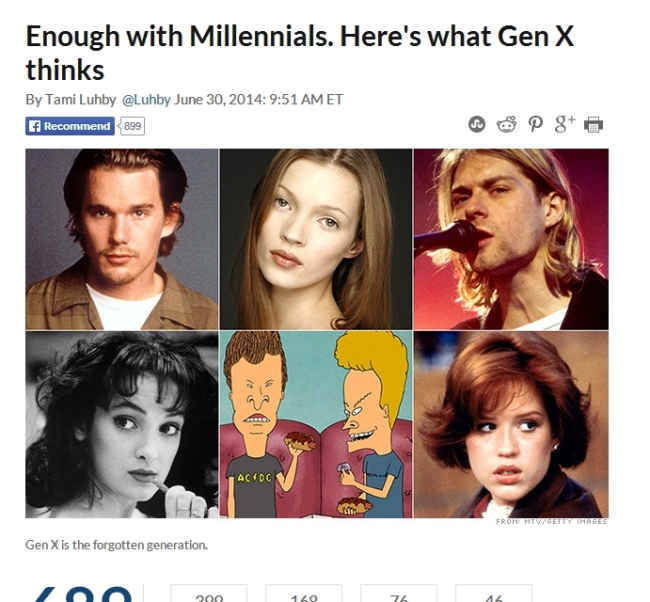Viewport: 650px width, 602px height.
Task: Click author name Tami Luhby
Action: coord(80,100)
